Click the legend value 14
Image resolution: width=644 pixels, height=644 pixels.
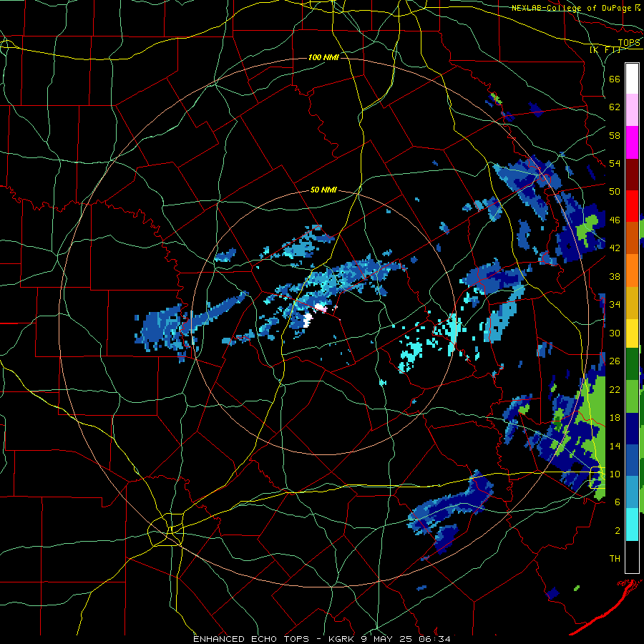[615, 446]
